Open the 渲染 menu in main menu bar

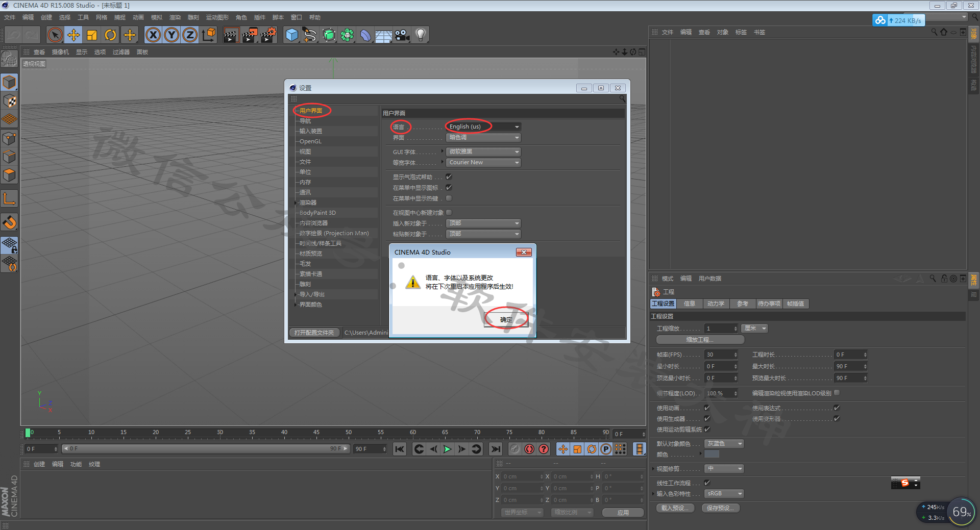coord(175,17)
